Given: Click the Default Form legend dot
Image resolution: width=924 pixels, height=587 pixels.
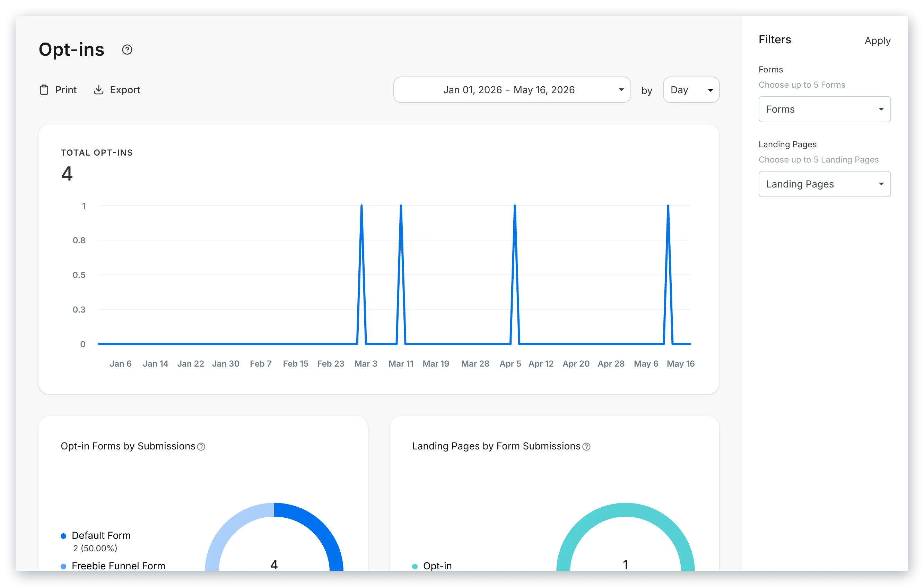Looking at the screenshot, I should [64, 536].
